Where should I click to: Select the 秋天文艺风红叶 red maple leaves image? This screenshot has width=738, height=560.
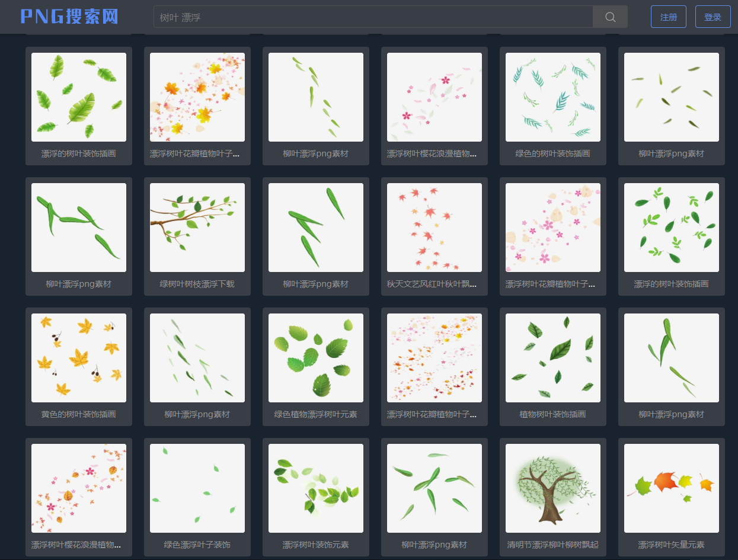point(435,228)
